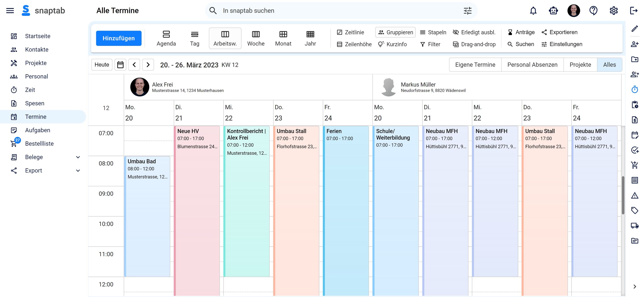The image size is (644, 297).
Task: Expand the right sidebar chevron
Action: (635, 286)
